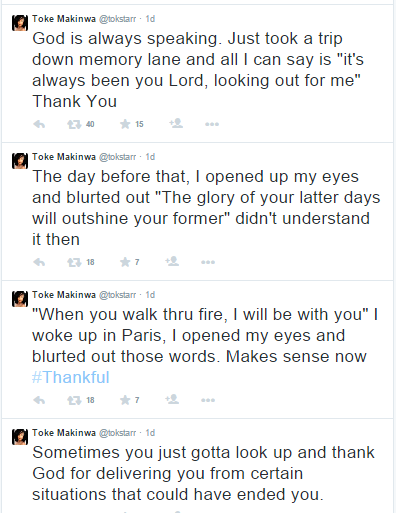
Task: Open profile picture on first tweet
Action: [20, 23]
